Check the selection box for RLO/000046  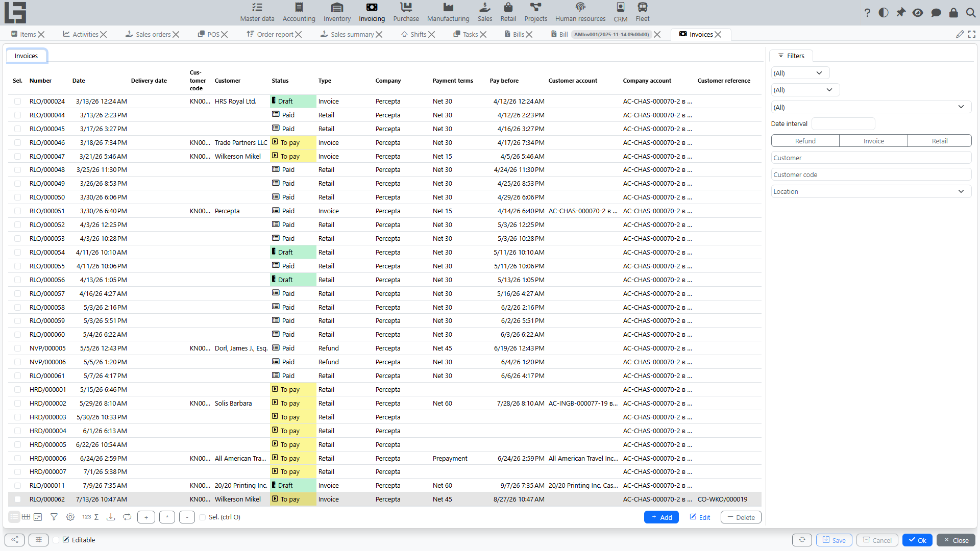tap(18, 142)
